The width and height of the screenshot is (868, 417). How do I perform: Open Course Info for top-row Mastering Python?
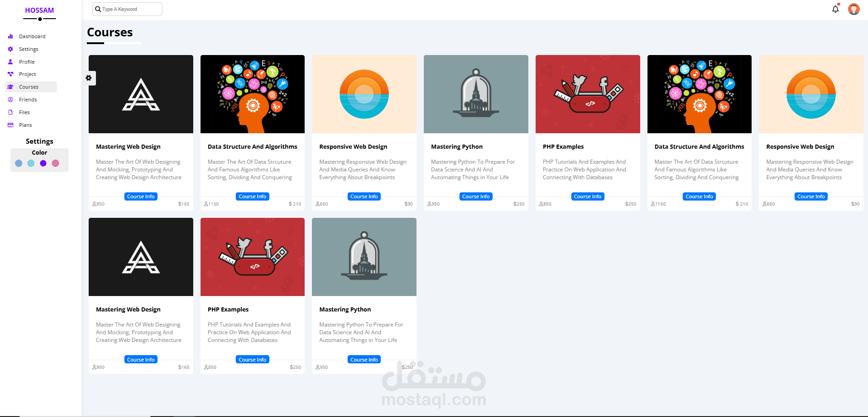(x=476, y=196)
